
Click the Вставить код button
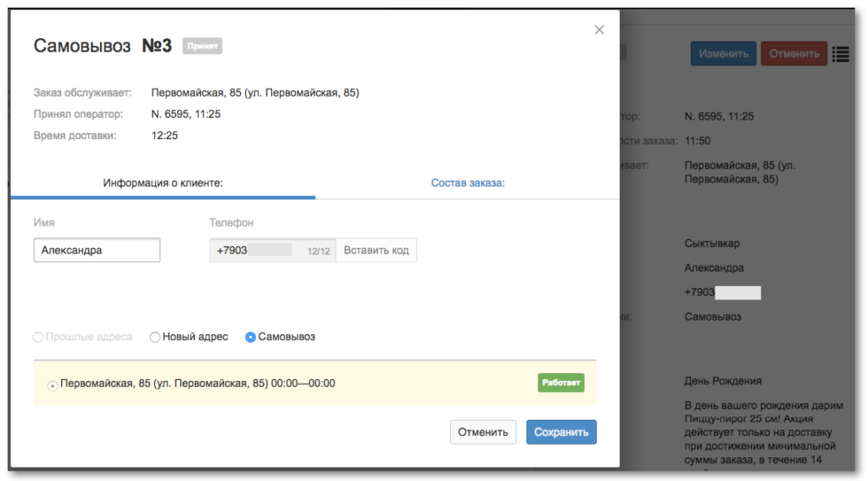click(x=376, y=250)
